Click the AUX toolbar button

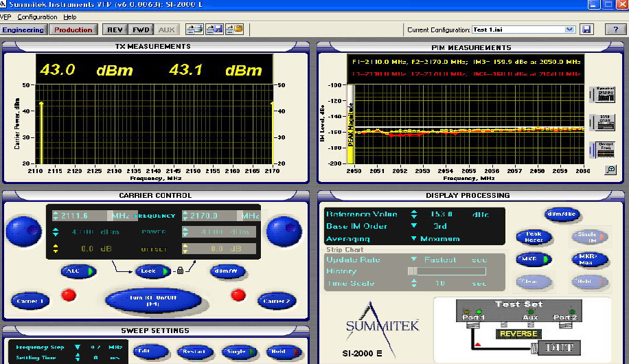point(166,30)
